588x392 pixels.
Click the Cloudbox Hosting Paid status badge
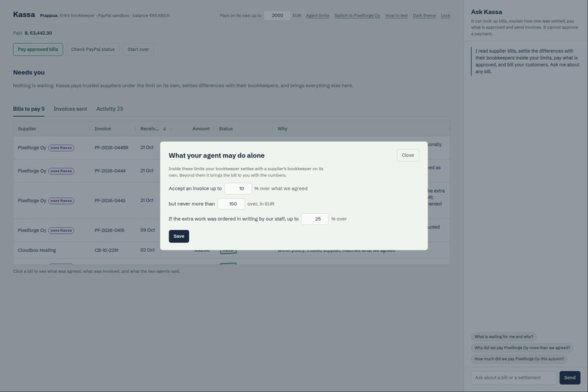pos(228,250)
